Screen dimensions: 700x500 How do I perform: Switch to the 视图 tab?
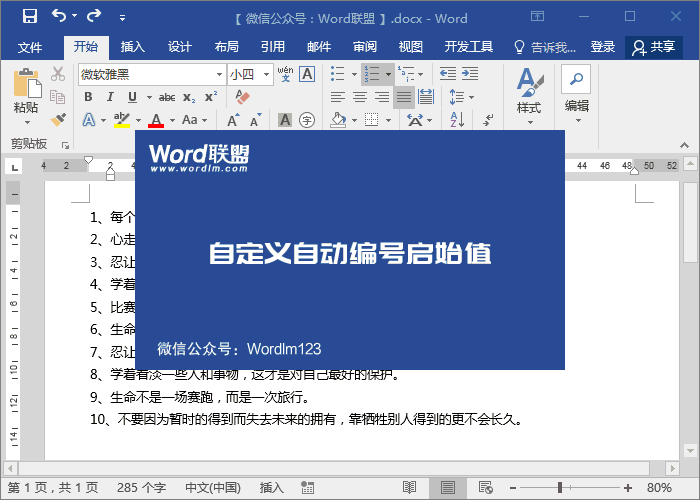coord(411,46)
